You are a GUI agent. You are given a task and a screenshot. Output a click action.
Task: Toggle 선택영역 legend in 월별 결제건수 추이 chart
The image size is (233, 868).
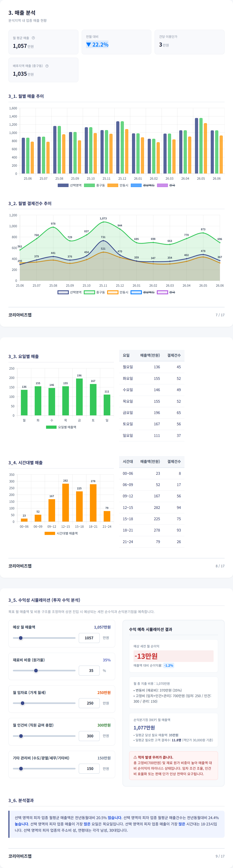(x=70, y=292)
